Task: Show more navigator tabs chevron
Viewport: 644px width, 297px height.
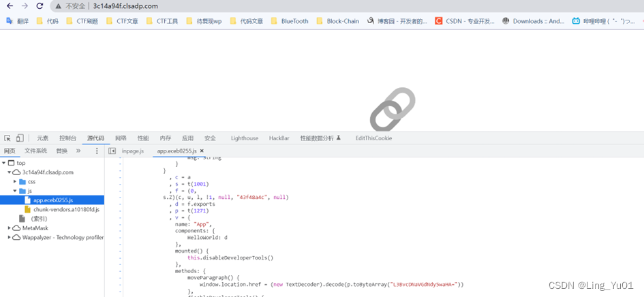Action: 78,151
